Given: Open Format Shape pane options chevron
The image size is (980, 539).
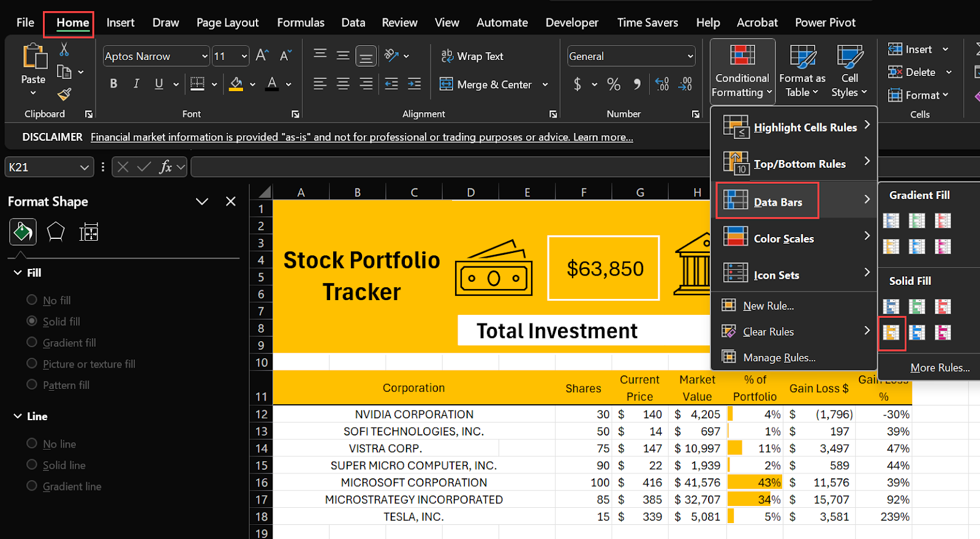Looking at the screenshot, I should tap(202, 202).
